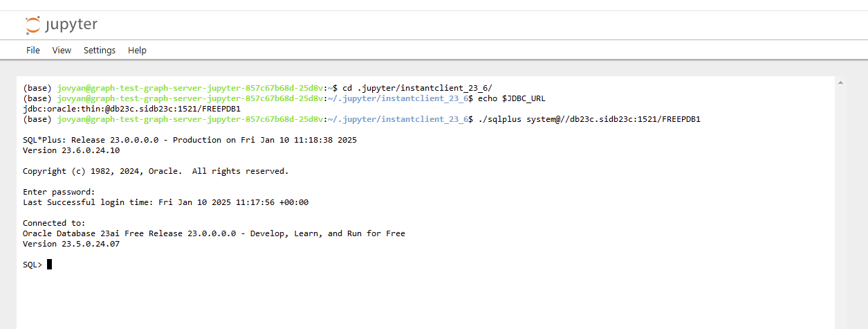
Task: Click the 'Connected to:' line
Action: 54,223
